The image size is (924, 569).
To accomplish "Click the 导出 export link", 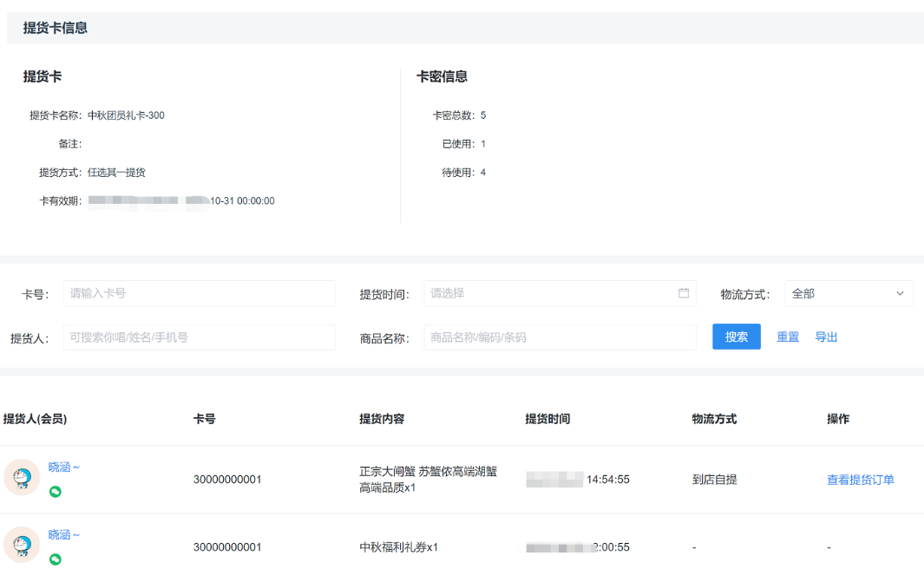I will click(826, 337).
